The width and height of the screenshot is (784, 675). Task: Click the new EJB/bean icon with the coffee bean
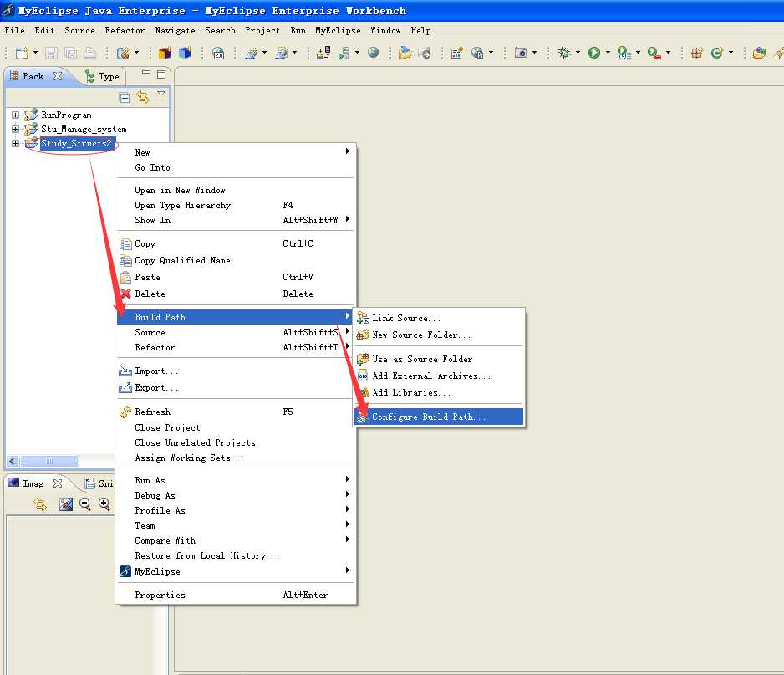tap(123, 53)
